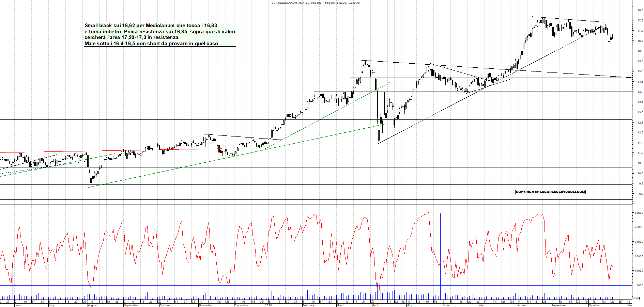Select February on the time axis

(308, 305)
